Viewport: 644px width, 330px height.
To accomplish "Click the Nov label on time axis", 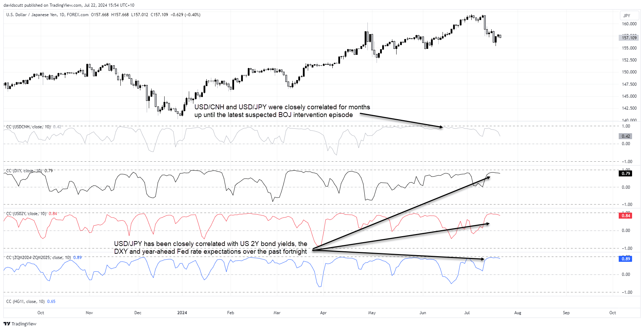I will [x=89, y=313].
